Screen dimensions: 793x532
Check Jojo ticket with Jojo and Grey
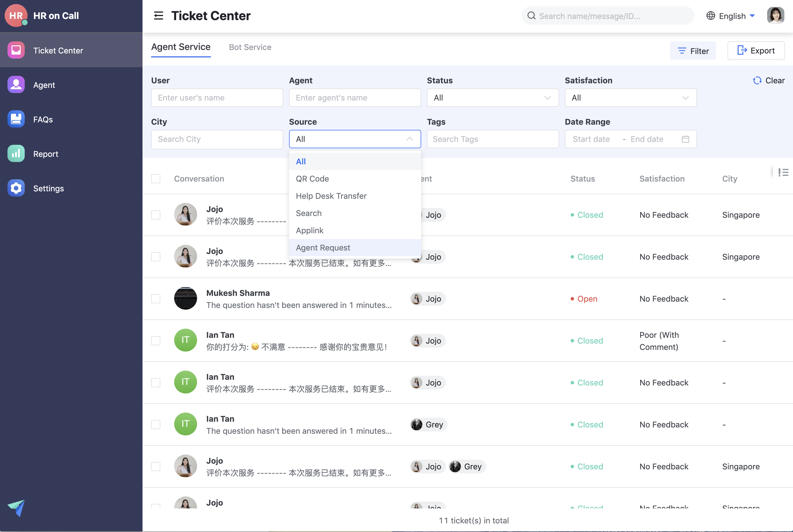pyautogui.click(x=156, y=467)
